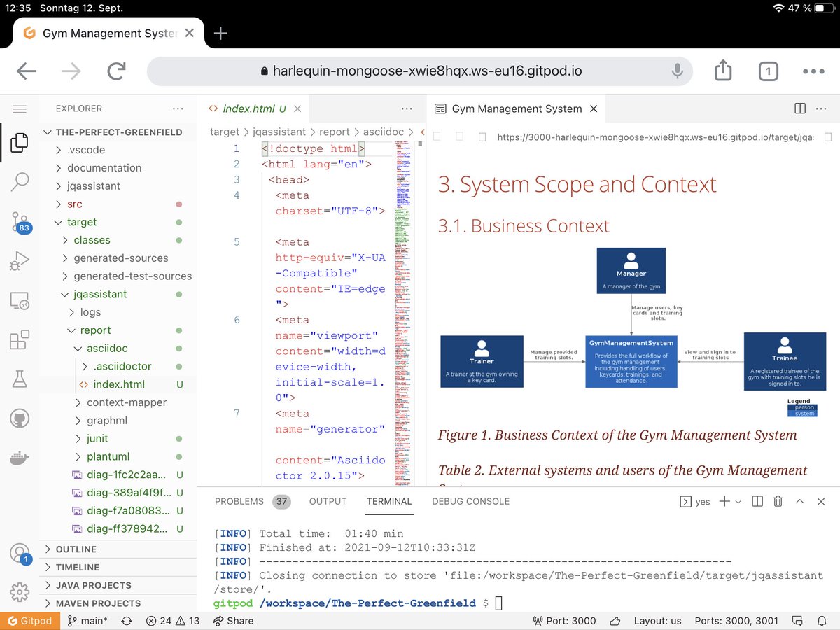Open the DEBUG CONSOLE panel tab
The height and width of the screenshot is (630, 840).
click(x=470, y=501)
